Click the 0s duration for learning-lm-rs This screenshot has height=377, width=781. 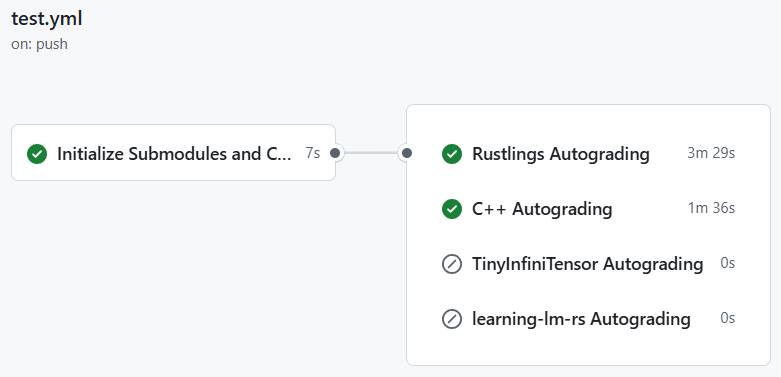728,318
